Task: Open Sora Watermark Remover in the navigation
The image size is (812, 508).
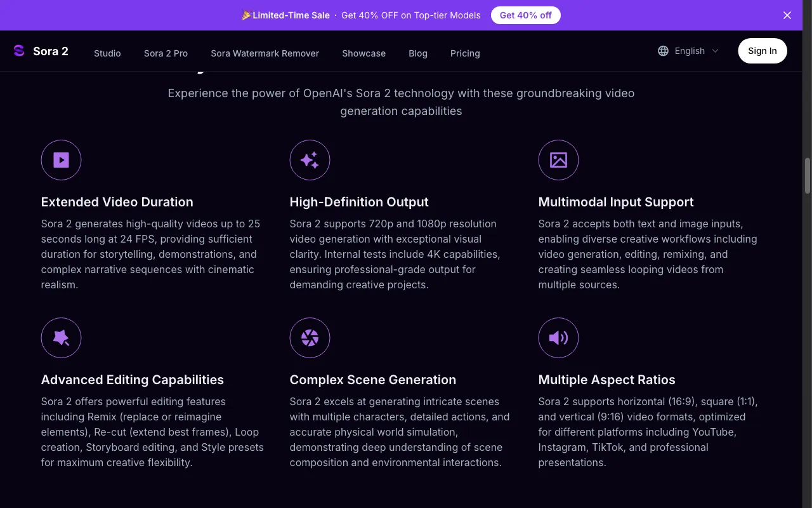Action: tap(265, 53)
